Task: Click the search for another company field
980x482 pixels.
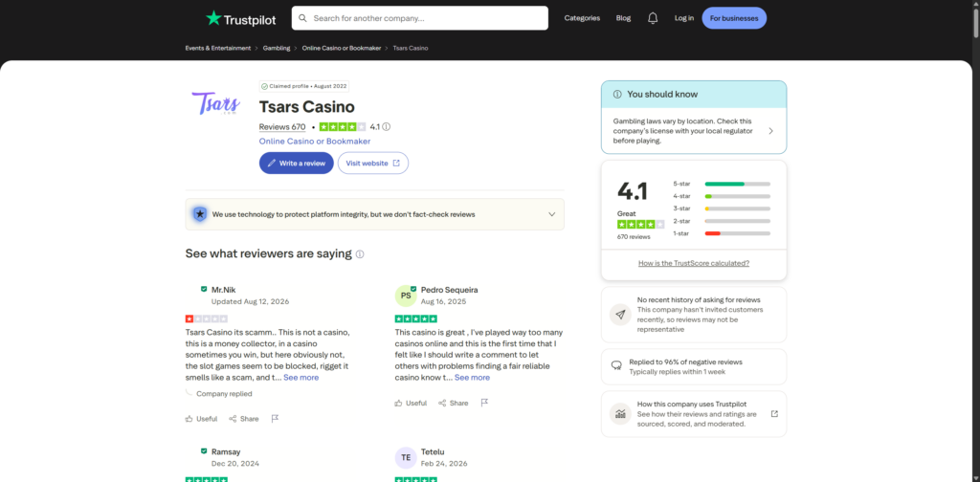Action: [420, 18]
